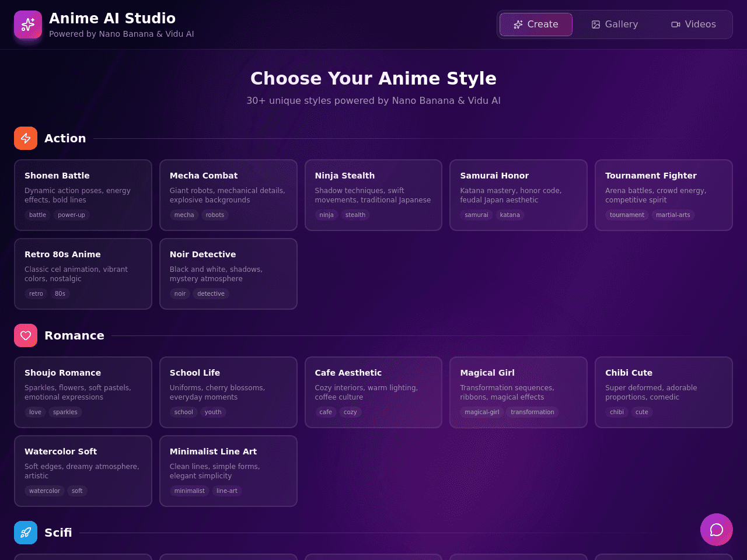Click the 'watercolor' tag
This screenshot has width=747, height=560.
click(x=44, y=491)
